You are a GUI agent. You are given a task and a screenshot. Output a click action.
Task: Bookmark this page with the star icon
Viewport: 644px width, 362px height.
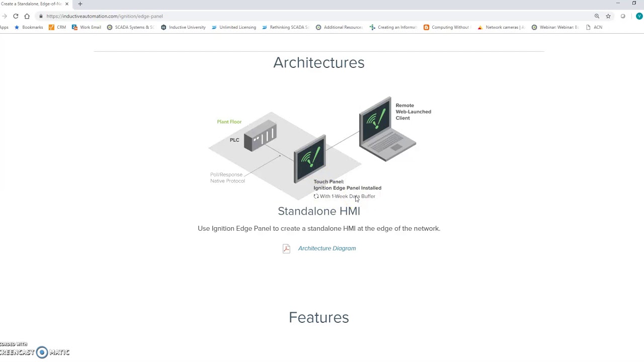tap(608, 16)
